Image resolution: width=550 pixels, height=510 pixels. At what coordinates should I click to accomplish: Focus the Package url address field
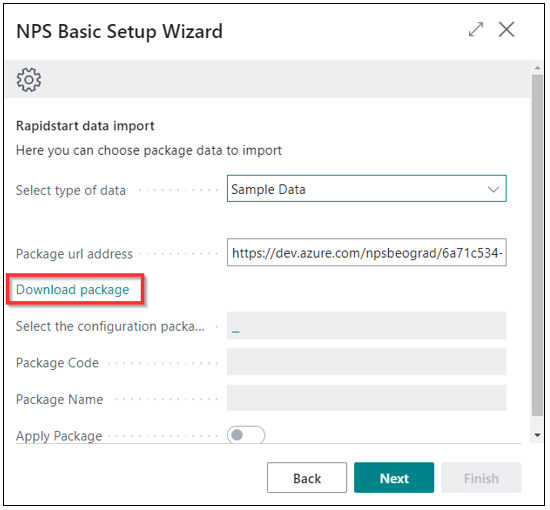367,253
